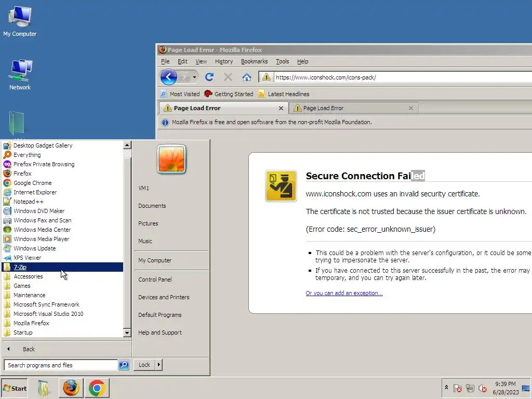Open Windows Update

(x=62, y=248)
